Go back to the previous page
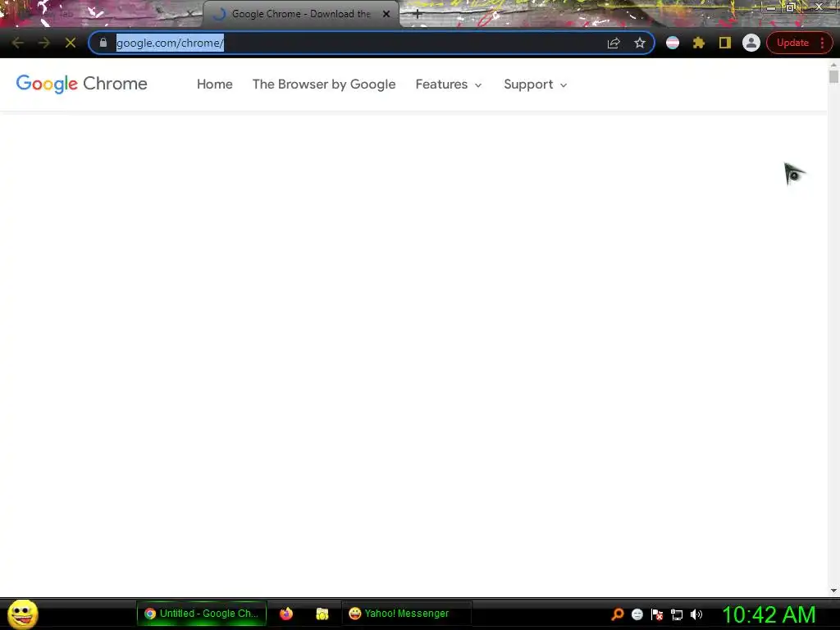840x630 pixels. click(x=18, y=43)
